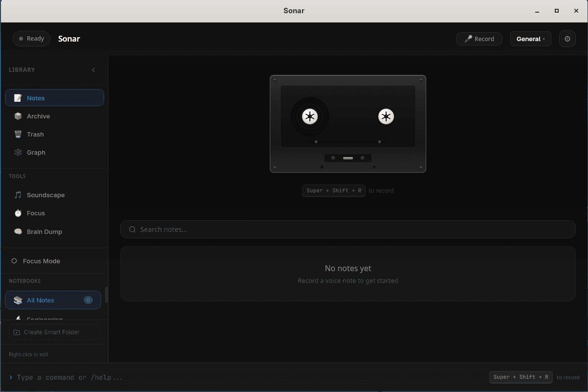The width and height of the screenshot is (588, 392).
Task: Open Archive using its box icon
Action: click(18, 116)
